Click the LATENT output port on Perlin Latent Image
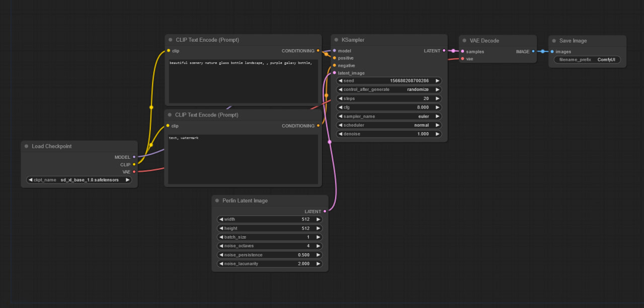 pos(325,212)
